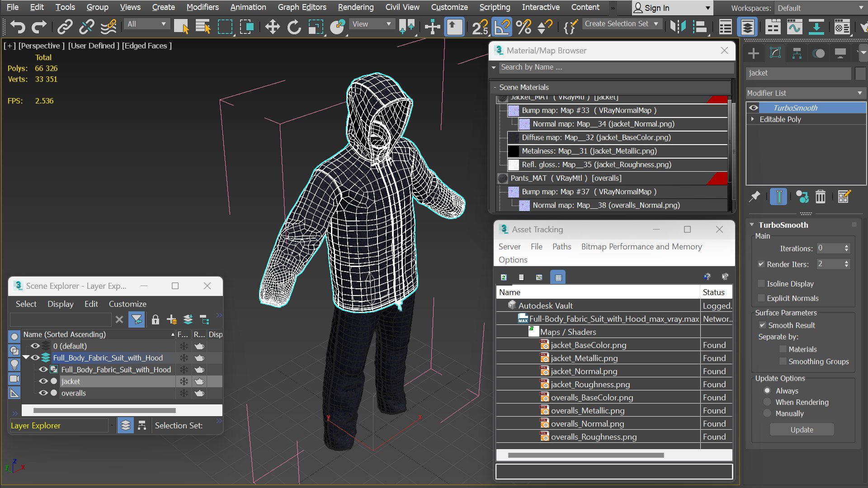
Task: Activate the Select and Rotate tool
Action: pyautogui.click(x=294, y=27)
